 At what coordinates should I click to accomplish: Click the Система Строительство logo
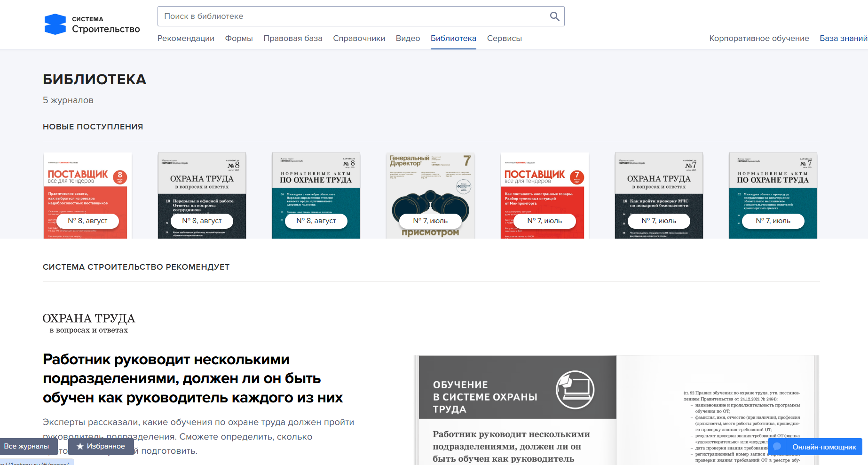click(93, 24)
